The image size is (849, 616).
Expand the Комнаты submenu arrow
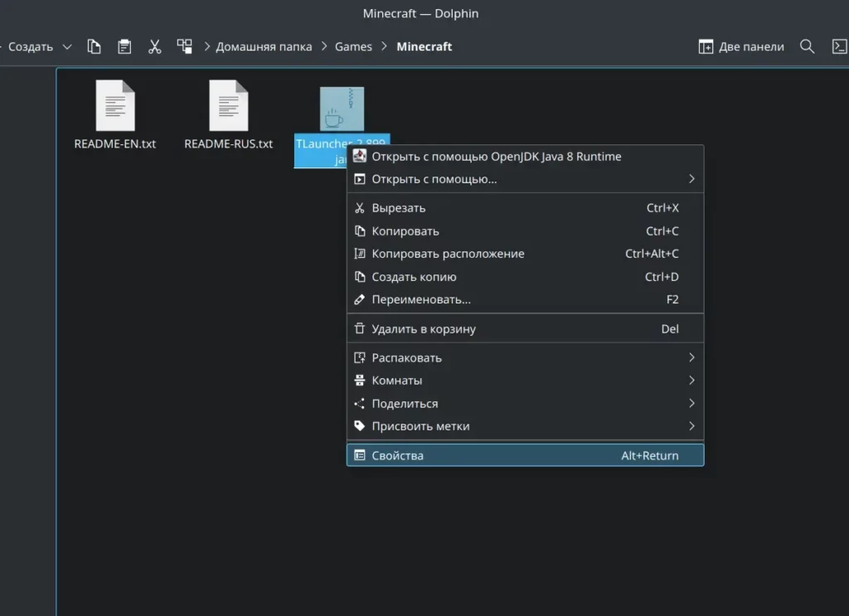pos(691,381)
